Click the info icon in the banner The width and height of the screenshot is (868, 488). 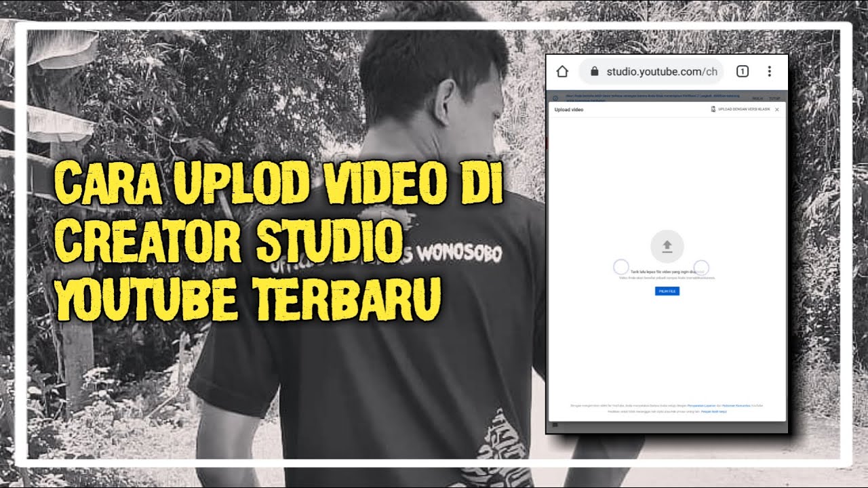click(x=555, y=98)
